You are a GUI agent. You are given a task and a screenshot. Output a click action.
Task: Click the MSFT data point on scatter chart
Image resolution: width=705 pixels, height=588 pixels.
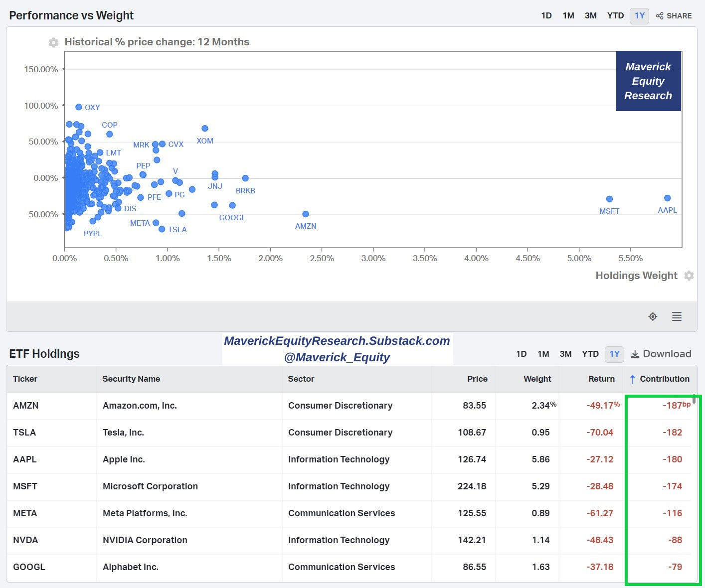(x=609, y=199)
